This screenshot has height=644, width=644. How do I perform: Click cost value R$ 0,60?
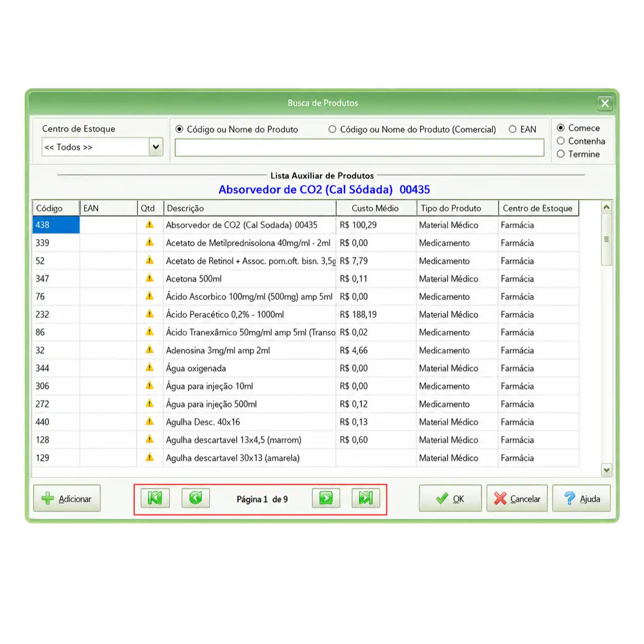pyautogui.click(x=354, y=440)
